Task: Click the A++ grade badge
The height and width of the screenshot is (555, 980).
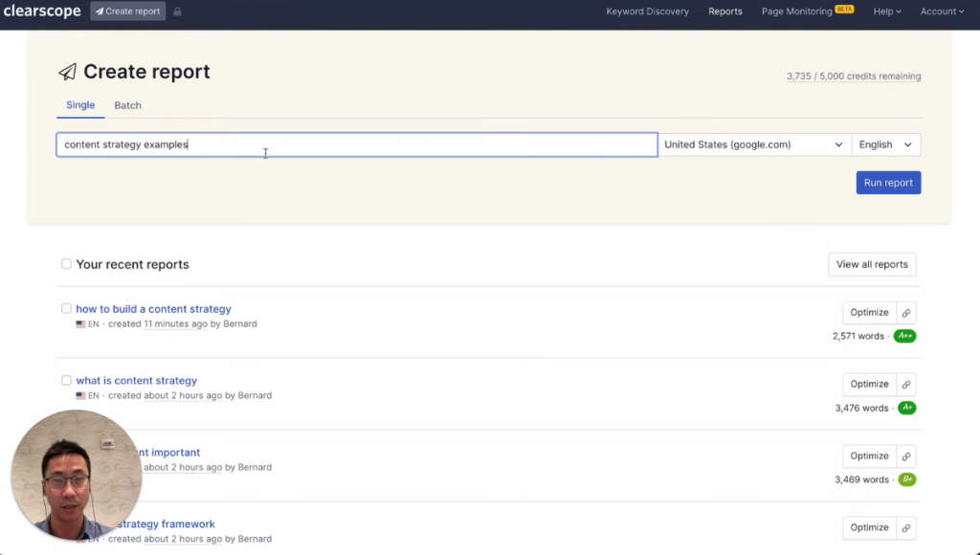Action: click(904, 336)
